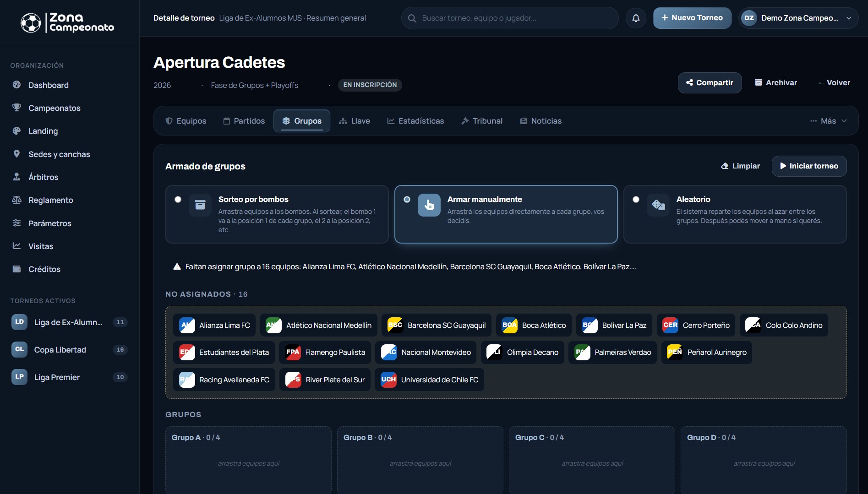
Task: Open the Noticias tab
Action: pyautogui.click(x=540, y=121)
